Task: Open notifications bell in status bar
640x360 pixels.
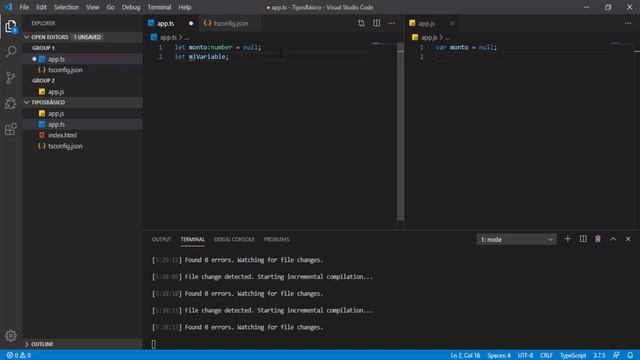Action: tap(630, 356)
